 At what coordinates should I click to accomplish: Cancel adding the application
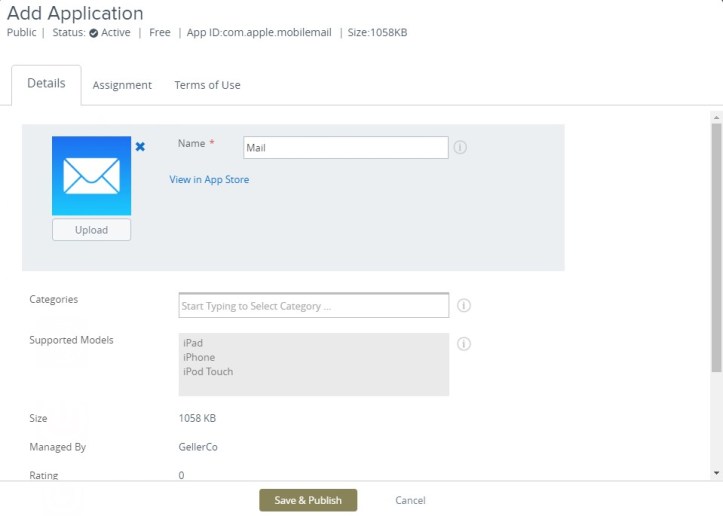410,500
